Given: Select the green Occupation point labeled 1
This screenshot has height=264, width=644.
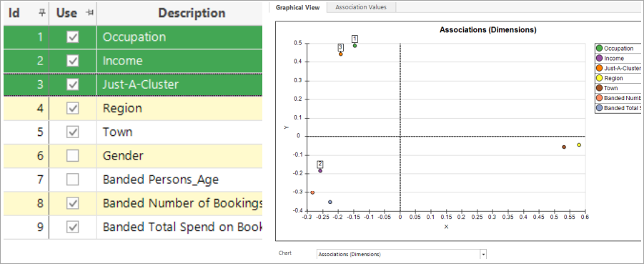Looking at the screenshot, I should coord(355,46).
